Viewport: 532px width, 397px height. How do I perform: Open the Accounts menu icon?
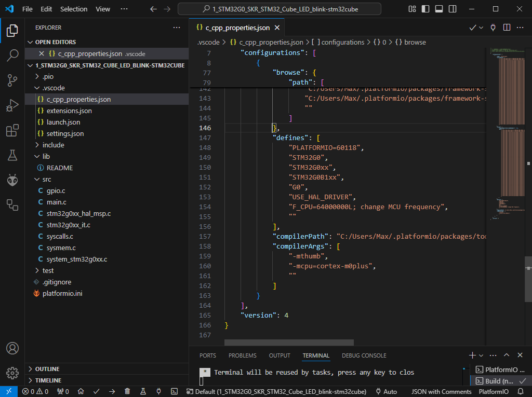(12, 348)
